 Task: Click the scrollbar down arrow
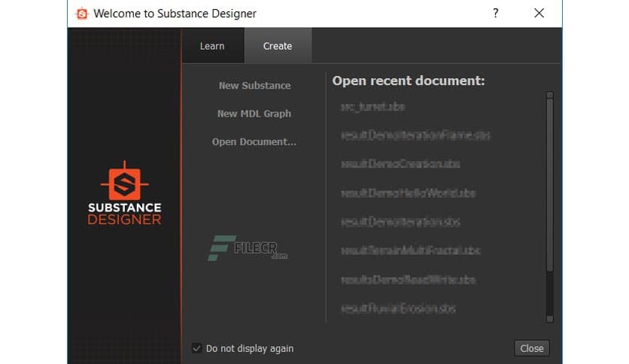coord(549,319)
